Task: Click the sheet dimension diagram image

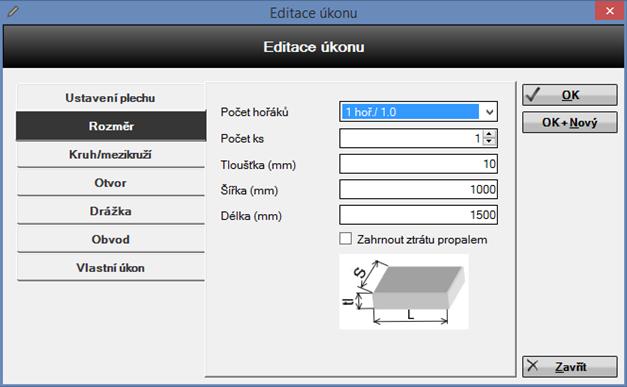Action: point(404,292)
